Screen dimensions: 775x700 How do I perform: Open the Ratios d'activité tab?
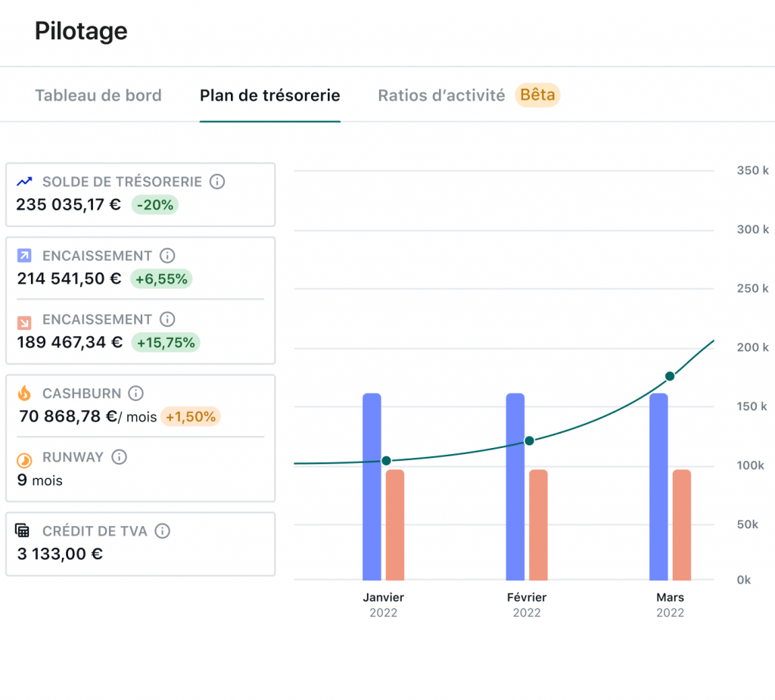(x=441, y=95)
